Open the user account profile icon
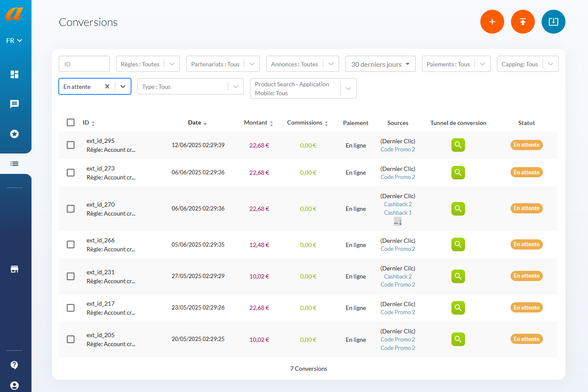Viewport: 588px width, 392px height. pyautogui.click(x=14, y=386)
